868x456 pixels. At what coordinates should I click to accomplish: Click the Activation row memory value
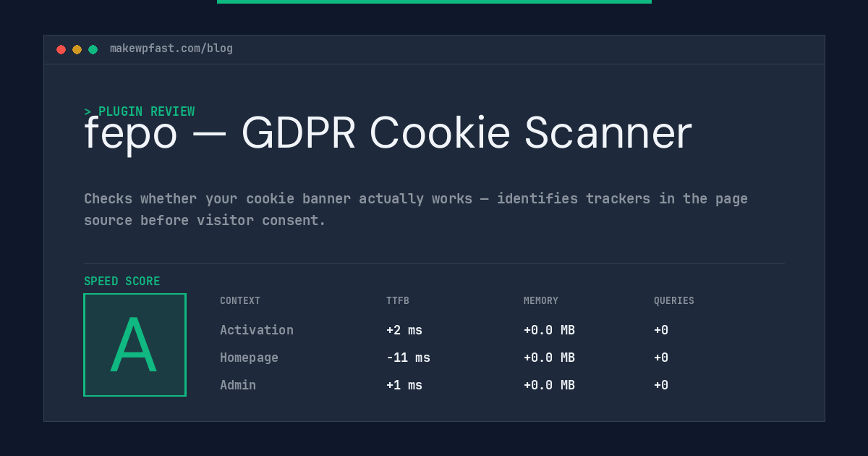549,330
